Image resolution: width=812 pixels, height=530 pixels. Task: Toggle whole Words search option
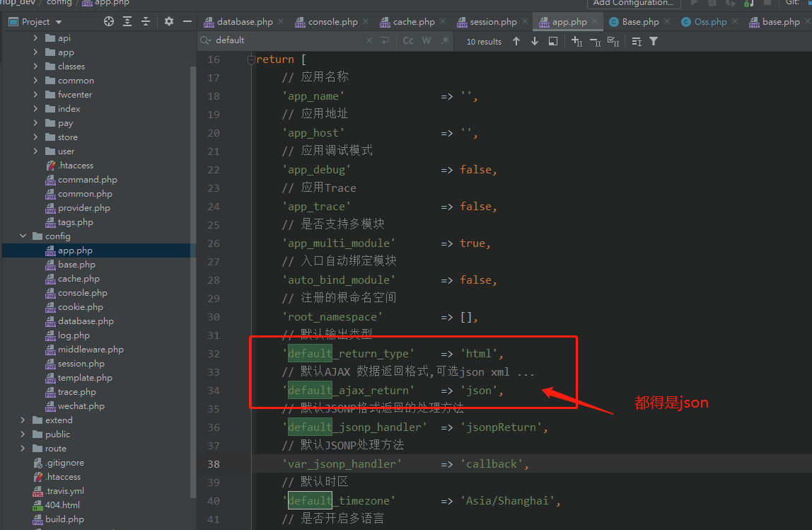(427, 41)
